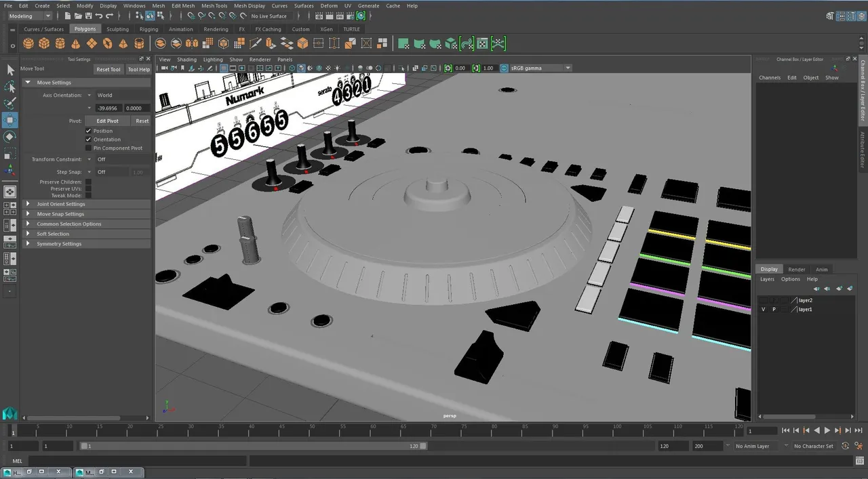Click the Reset Tool button
The width and height of the screenshot is (868, 479).
pyautogui.click(x=108, y=69)
